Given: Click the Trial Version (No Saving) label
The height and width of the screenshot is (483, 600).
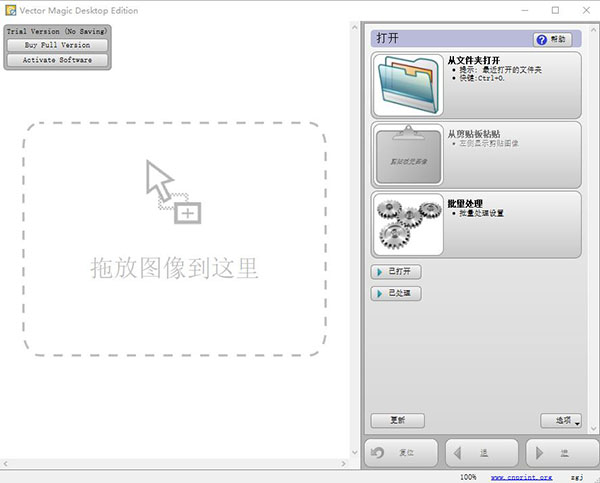Looking at the screenshot, I should [57, 31].
